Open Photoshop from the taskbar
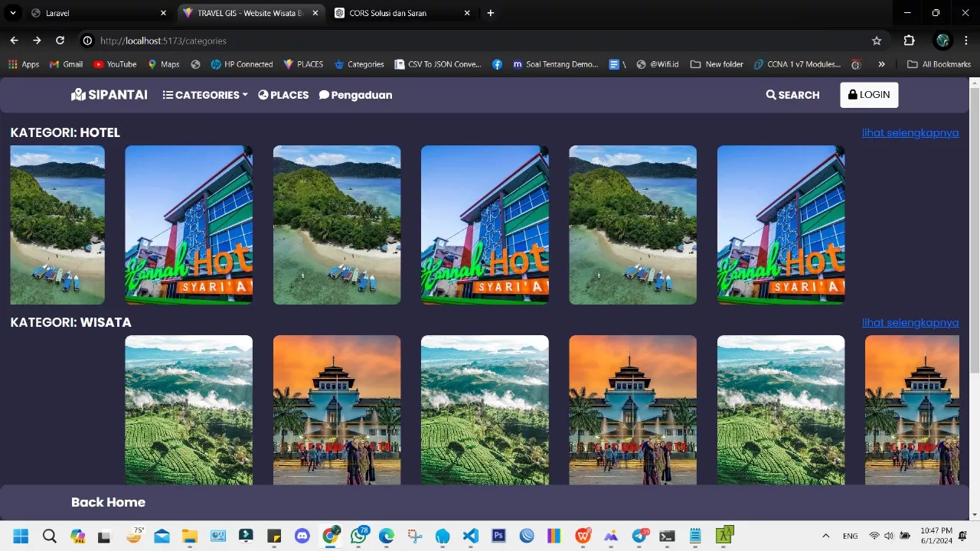The height and width of the screenshot is (551, 980). 498,536
